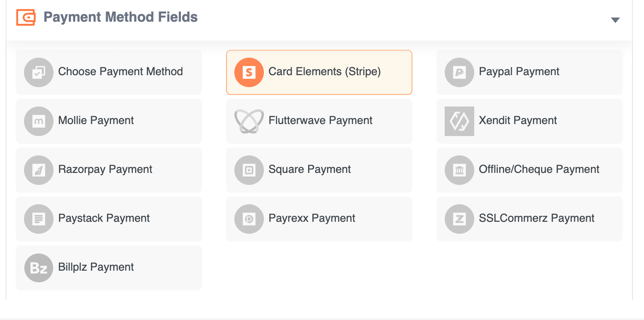Click the Razorpay Payment icon
The image size is (644, 320).
(x=39, y=170)
